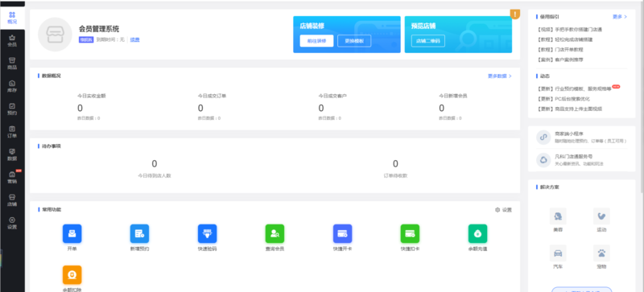The height and width of the screenshot is (292, 644).
Task: Open the 营销 marketing sidebar item
Action: pyautogui.click(x=12, y=178)
